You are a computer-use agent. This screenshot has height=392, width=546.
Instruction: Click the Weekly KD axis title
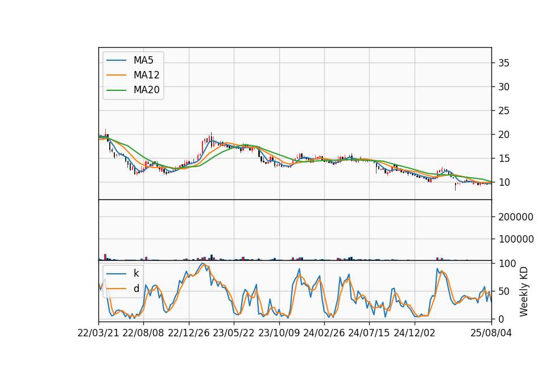tap(524, 291)
